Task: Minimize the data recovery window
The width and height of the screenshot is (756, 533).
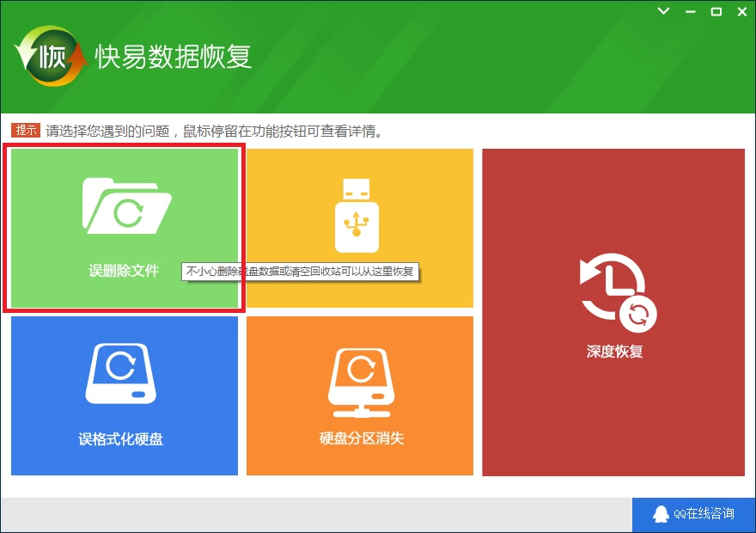Action: pos(690,11)
